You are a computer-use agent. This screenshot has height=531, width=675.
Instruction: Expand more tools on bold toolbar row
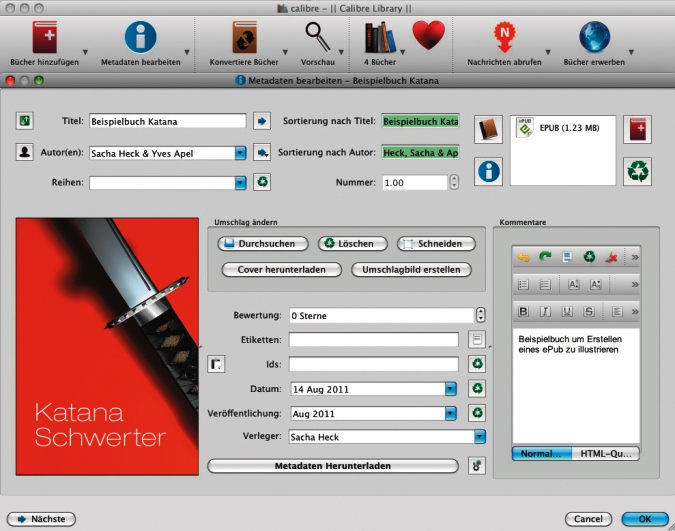635,312
